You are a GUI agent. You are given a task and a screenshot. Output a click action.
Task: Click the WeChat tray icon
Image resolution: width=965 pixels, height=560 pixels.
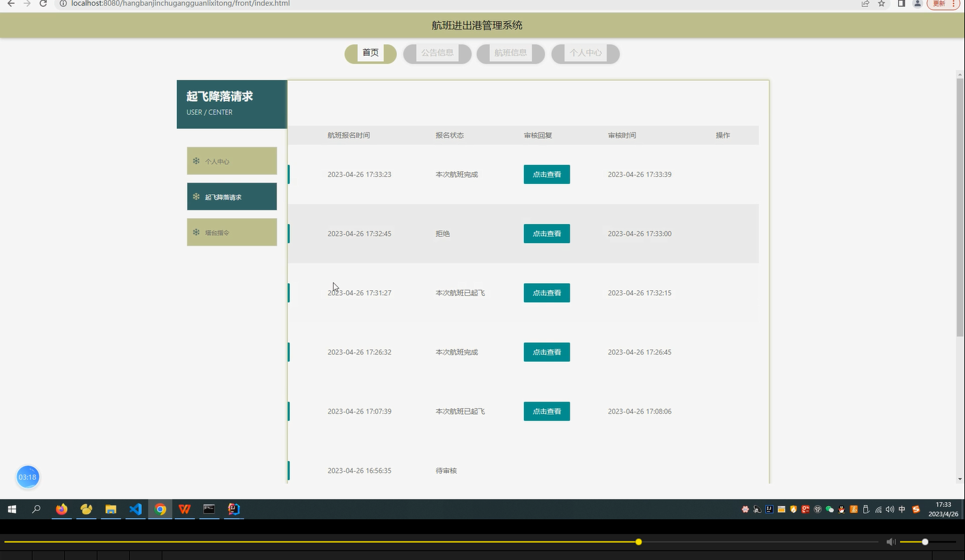pyautogui.click(x=829, y=509)
